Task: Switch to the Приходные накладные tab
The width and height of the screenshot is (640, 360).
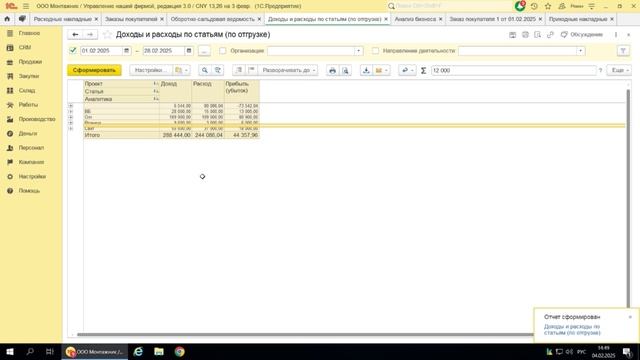Action: point(578,19)
